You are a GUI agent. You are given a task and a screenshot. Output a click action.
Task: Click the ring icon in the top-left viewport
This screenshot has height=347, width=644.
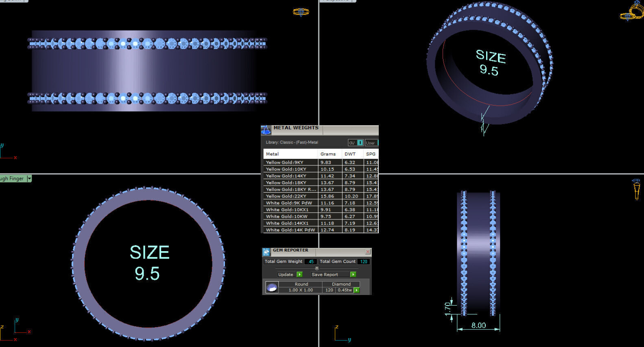[x=301, y=12]
